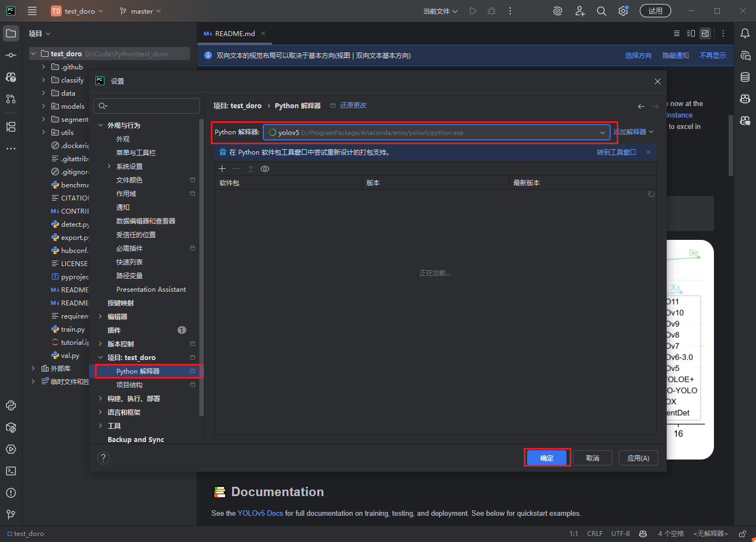Click the 还原更改 link
The width and height of the screenshot is (756, 542).
click(353, 105)
